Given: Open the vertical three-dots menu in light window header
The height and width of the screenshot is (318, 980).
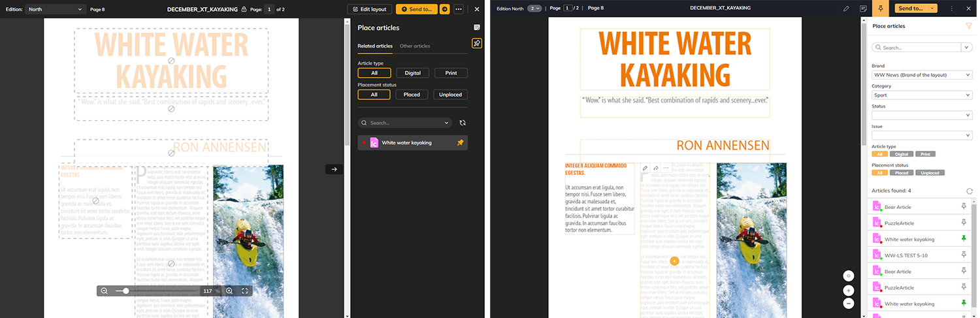Looking at the screenshot, I should tap(951, 8).
